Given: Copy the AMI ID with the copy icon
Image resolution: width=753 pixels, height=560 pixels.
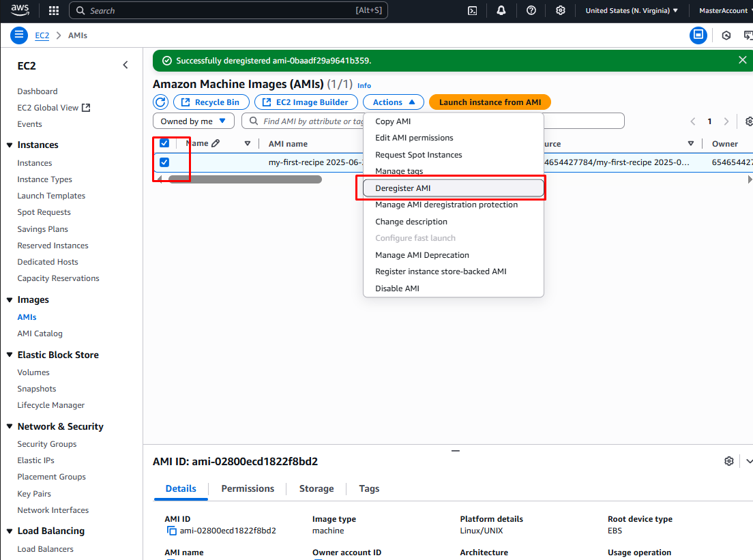Looking at the screenshot, I should point(171,531).
